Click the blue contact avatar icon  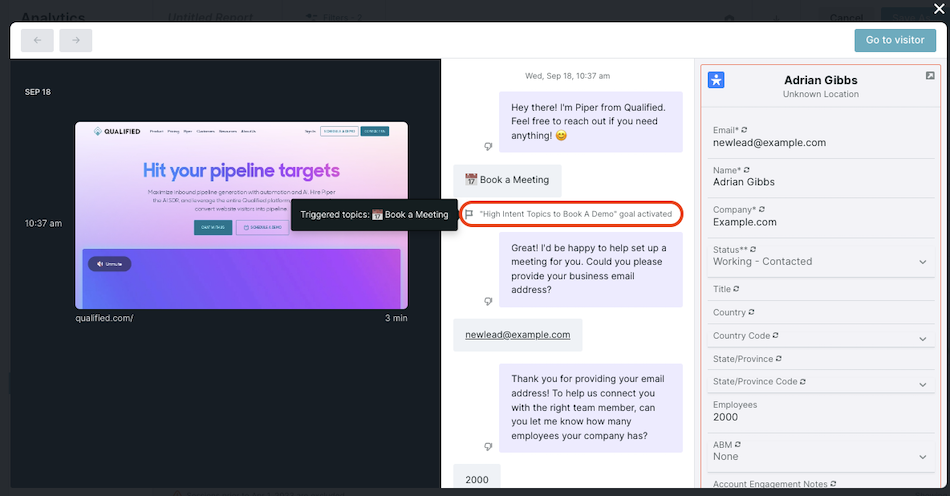716,80
